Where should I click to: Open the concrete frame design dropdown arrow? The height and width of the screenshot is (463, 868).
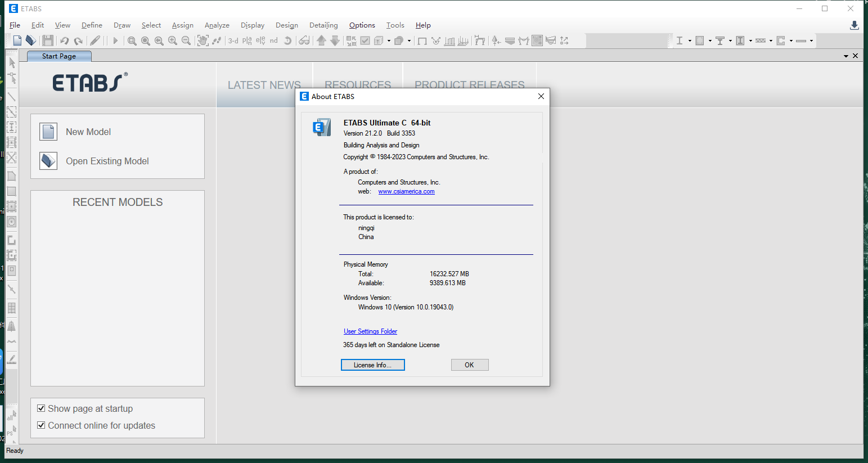tap(710, 41)
